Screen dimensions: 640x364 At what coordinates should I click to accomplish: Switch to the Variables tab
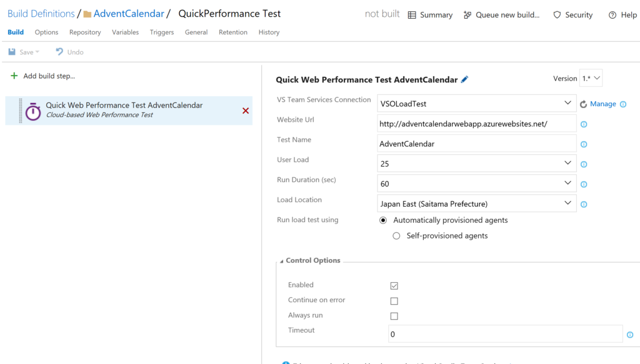125,32
